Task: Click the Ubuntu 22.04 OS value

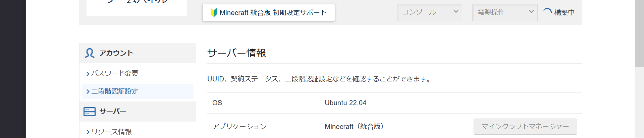Action: tap(345, 103)
